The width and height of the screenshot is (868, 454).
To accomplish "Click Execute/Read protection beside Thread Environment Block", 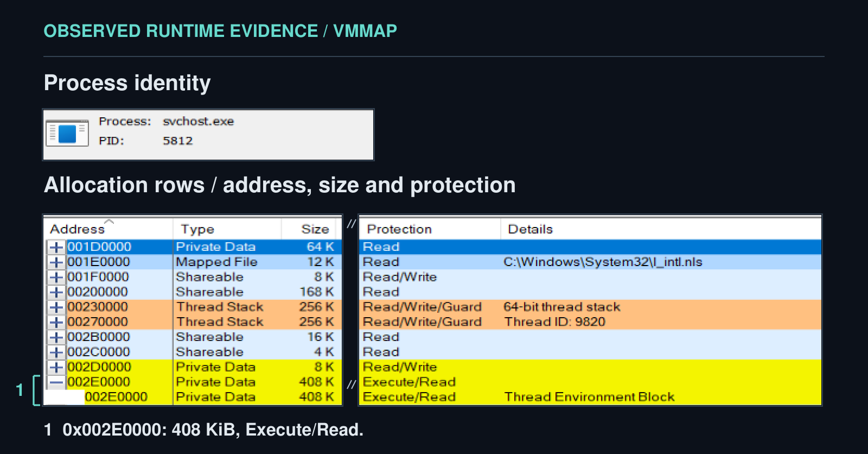I will [409, 397].
